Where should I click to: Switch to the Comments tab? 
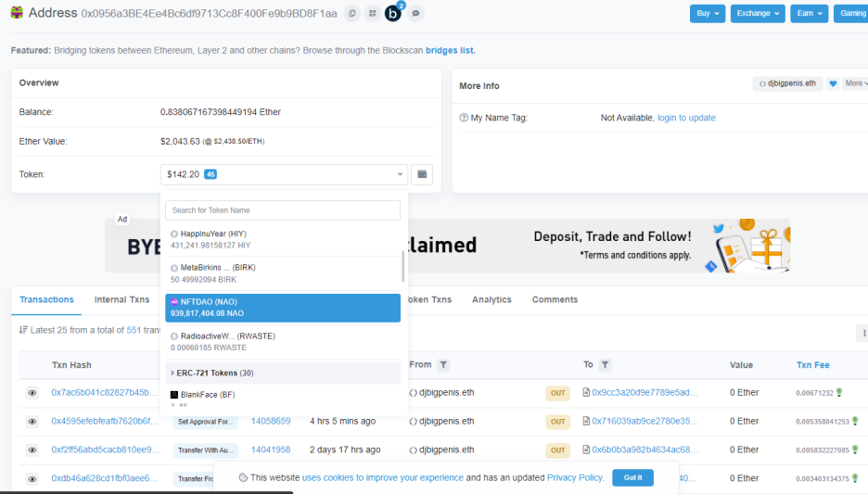point(555,300)
